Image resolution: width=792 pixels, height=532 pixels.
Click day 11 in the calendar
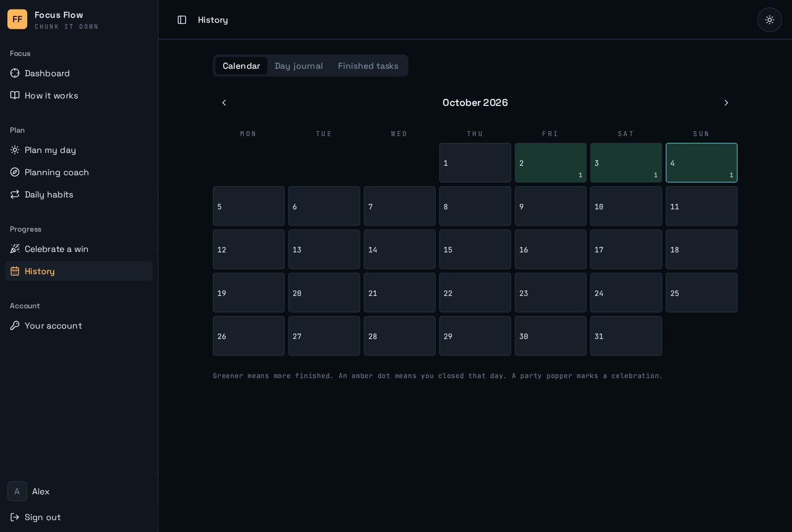[701, 206]
